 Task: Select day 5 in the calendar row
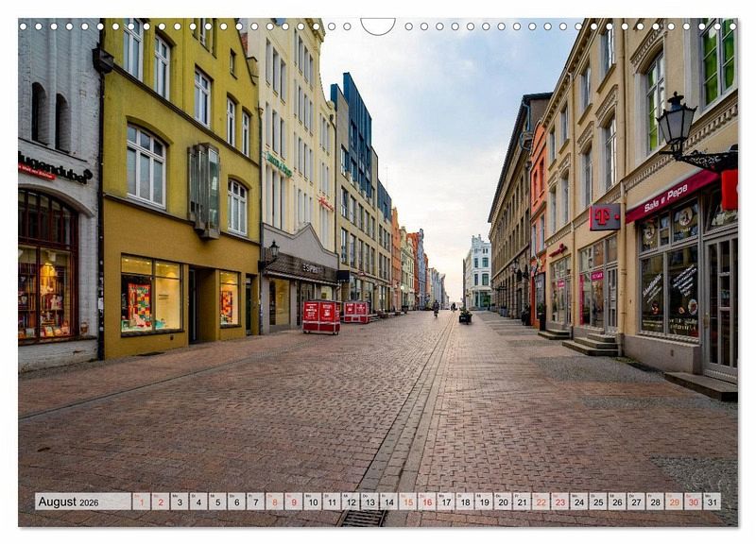217,502
